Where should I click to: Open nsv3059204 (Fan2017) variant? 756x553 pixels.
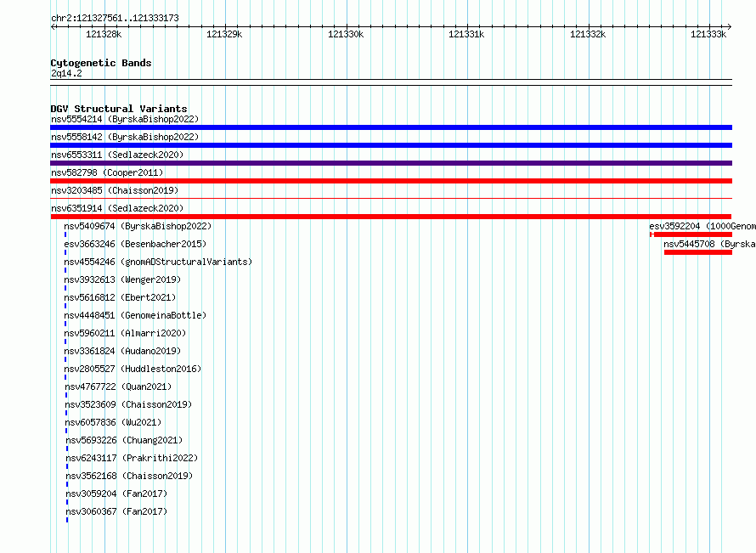point(116,494)
